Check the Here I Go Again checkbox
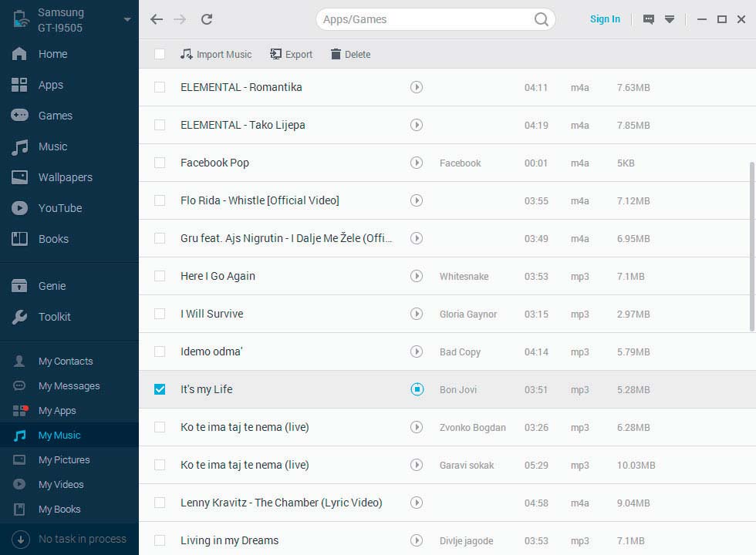This screenshot has height=555, width=756. pyautogui.click(x=160, y=276)
